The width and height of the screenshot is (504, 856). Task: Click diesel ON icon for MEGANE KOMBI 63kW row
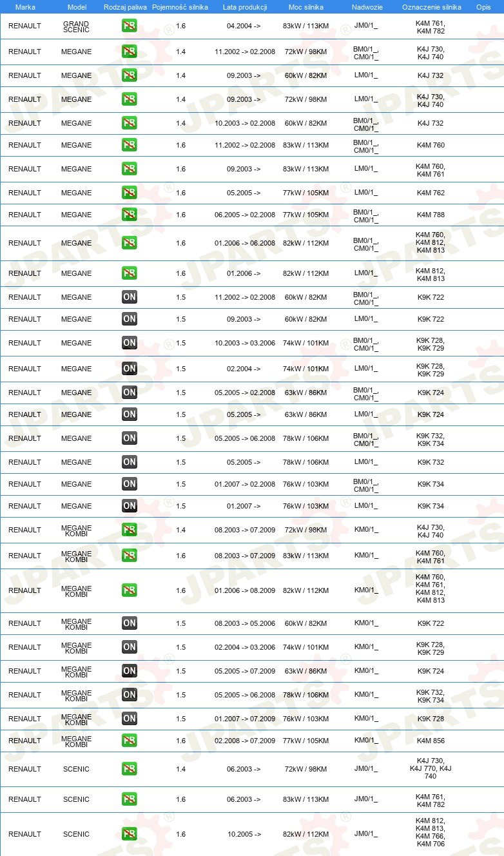(130, 671)
